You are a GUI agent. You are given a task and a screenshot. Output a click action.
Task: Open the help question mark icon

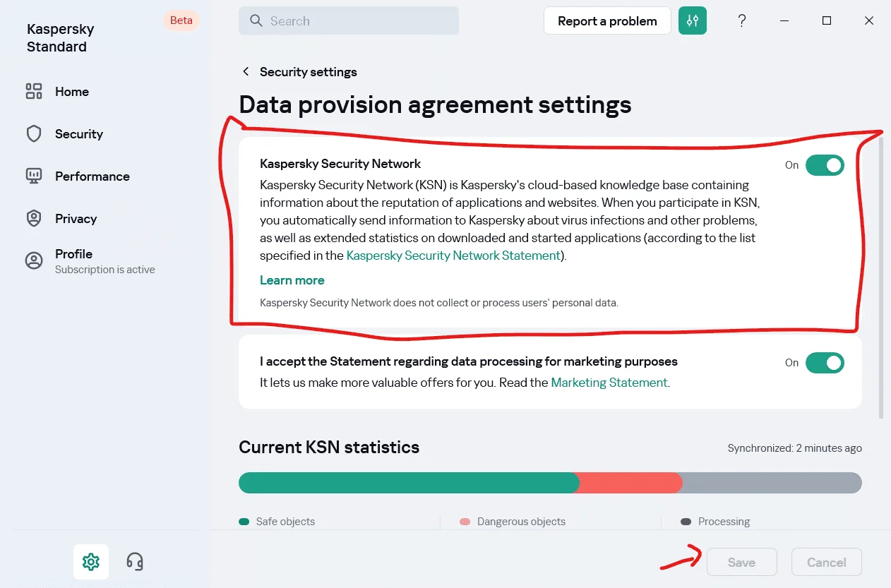point(742,20)
